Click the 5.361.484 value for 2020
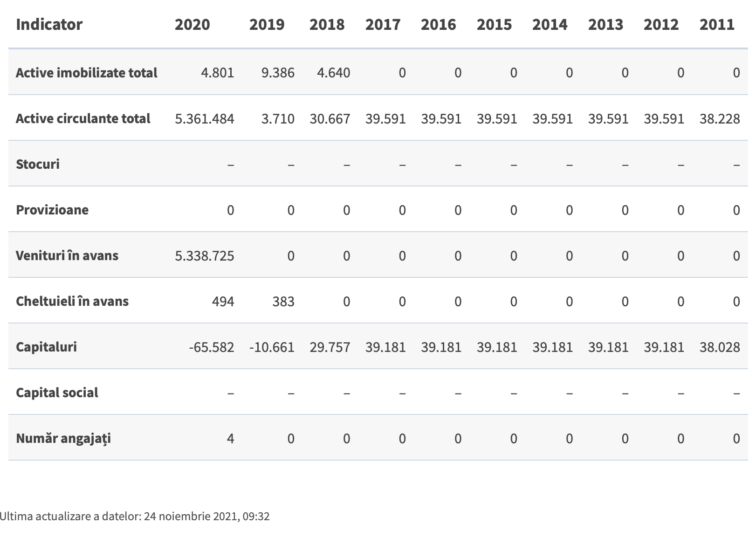This screenshot has width=756, height=551. (x=205, y=119)
